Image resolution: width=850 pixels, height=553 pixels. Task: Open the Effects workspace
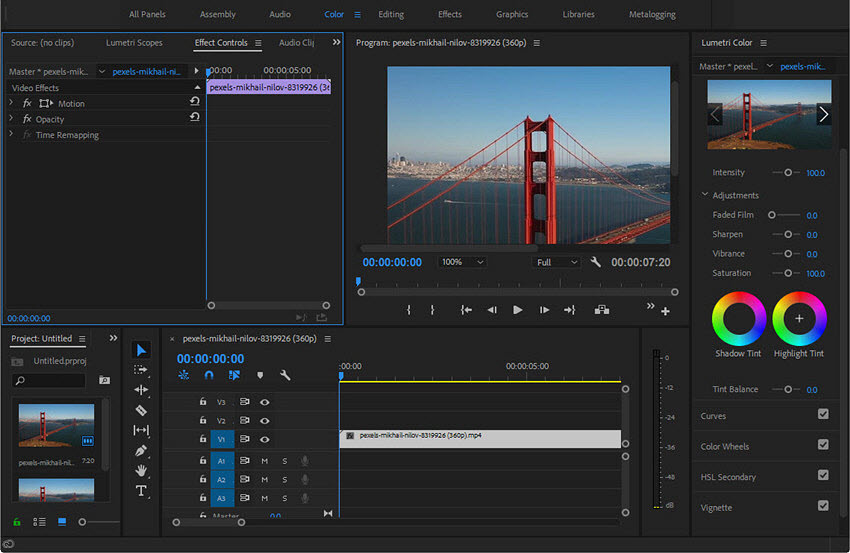tap(450, 15)
